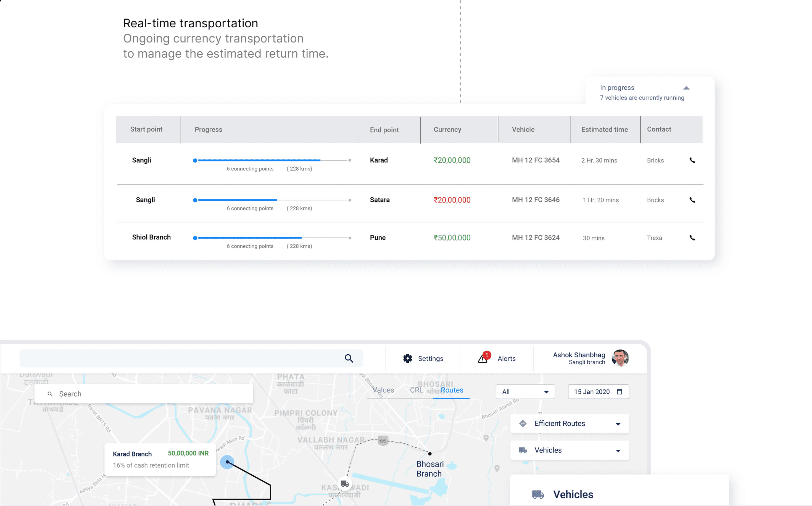The height and width of the screenshot is (506, 812).
Task: Open Alerts warning icon with badge
Action: point(483,358)
